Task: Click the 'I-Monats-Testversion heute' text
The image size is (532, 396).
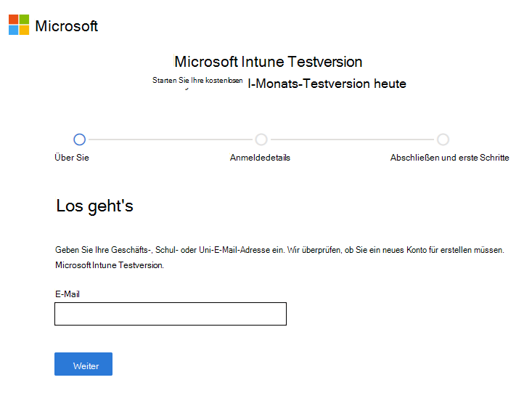Action: tap(327, 84)
